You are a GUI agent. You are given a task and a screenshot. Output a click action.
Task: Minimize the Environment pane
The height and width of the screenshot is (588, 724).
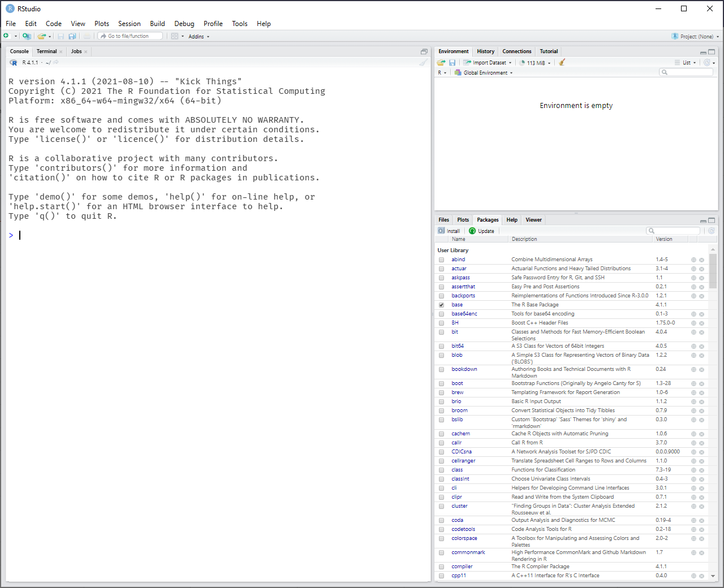[x=703, y=52]
